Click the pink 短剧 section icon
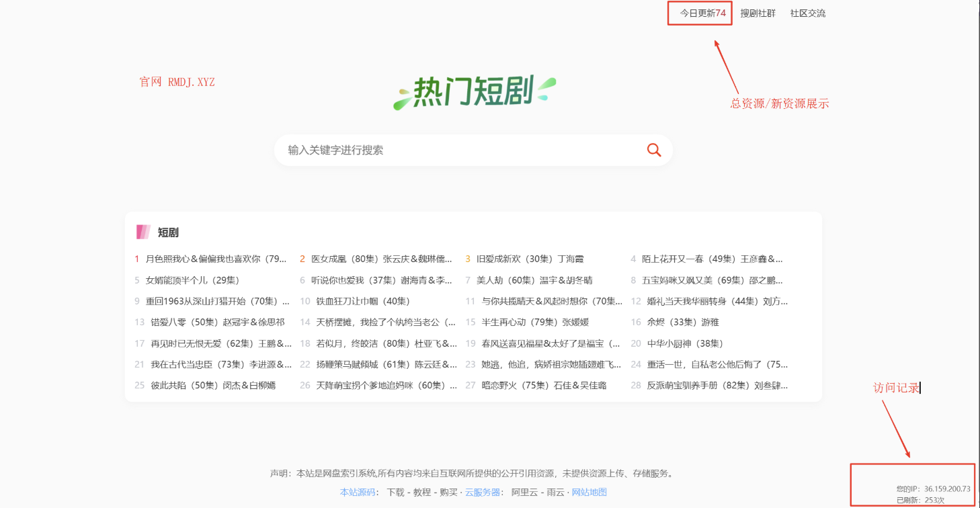Viewport: 980px width, 508px height. [x=143, y=231]
